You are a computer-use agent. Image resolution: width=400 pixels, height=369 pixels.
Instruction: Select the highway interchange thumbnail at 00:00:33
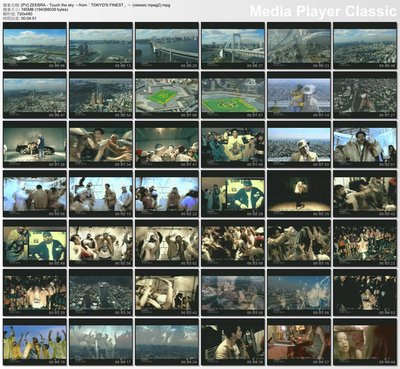point(299,46)
